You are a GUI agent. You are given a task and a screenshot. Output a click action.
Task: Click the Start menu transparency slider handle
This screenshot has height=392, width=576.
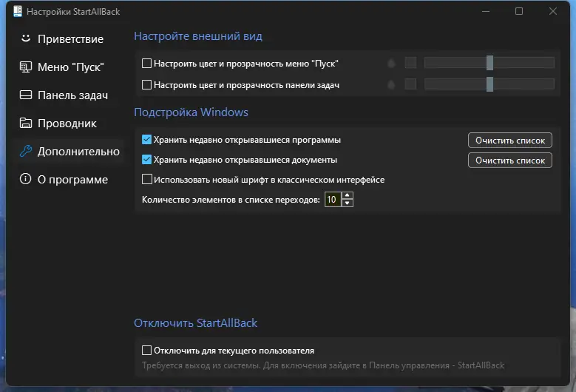tap(489, 63)
